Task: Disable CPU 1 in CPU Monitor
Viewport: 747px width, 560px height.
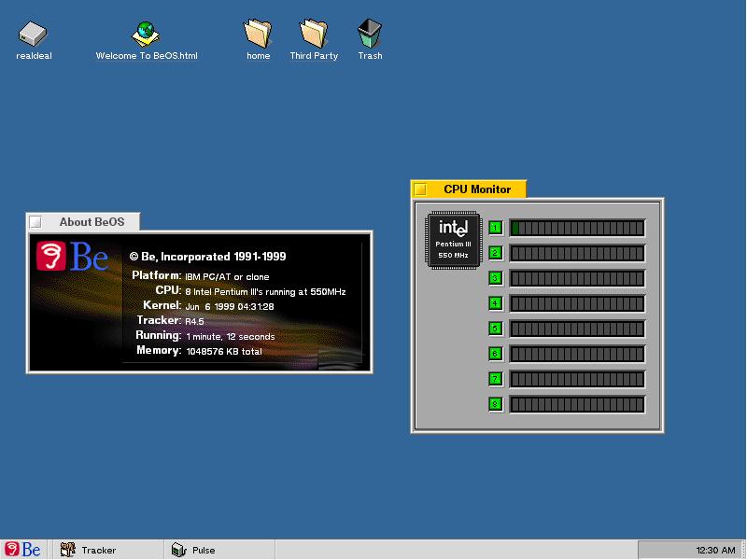Action: point(496,228)
